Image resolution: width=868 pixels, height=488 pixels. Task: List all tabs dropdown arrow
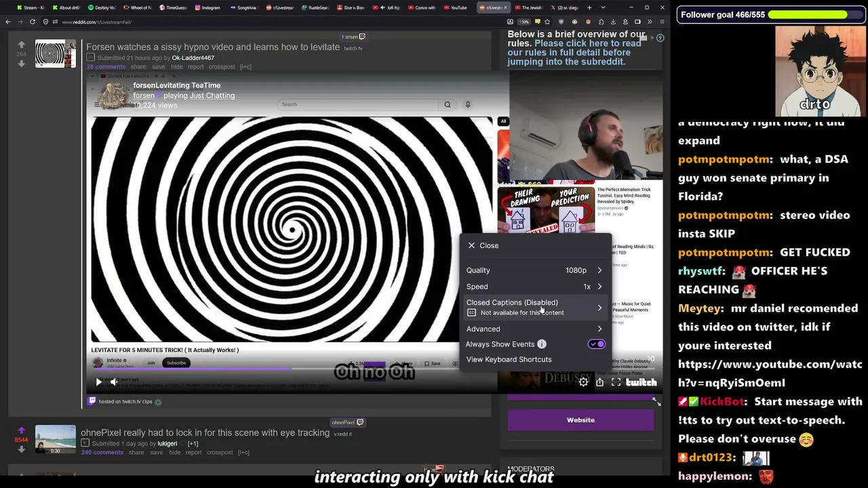point(603,7)
